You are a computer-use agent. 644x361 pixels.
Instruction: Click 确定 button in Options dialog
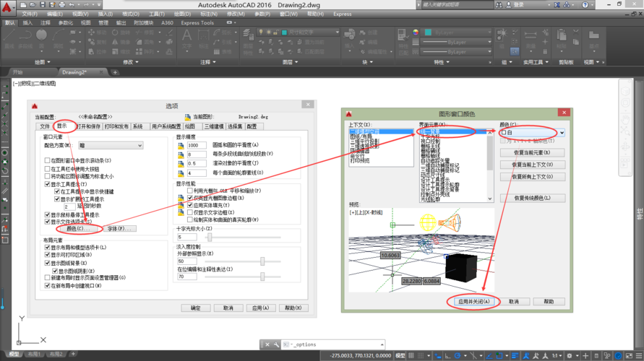point(195,308)
